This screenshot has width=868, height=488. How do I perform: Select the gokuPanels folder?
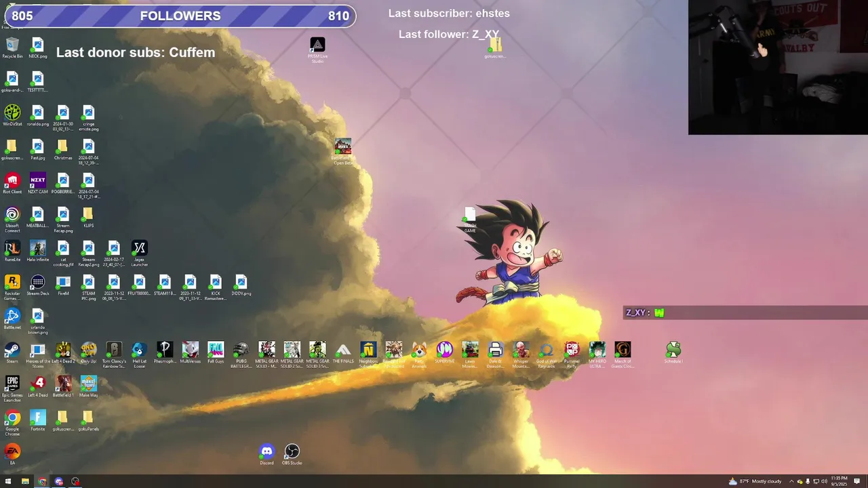tap(88, 420)
